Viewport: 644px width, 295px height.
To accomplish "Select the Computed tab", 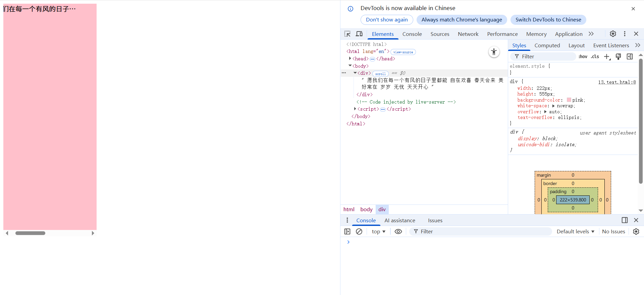I will tap(547, 45).
